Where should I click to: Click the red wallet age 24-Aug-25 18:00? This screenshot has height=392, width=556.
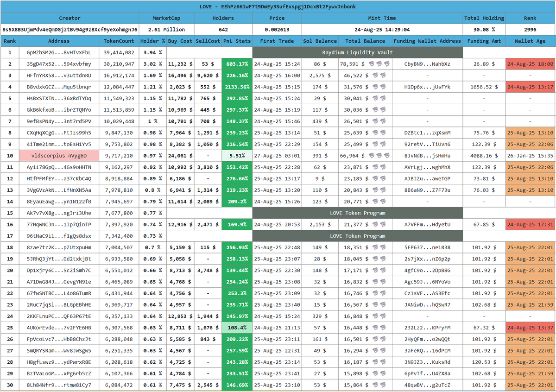pyautogui.click(x=530, y=64)
